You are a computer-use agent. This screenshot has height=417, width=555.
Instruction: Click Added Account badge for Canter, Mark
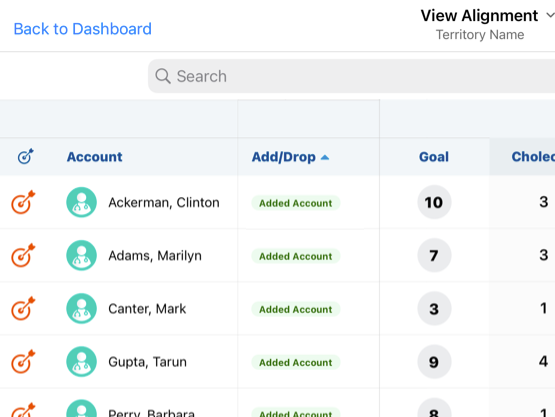296,309
